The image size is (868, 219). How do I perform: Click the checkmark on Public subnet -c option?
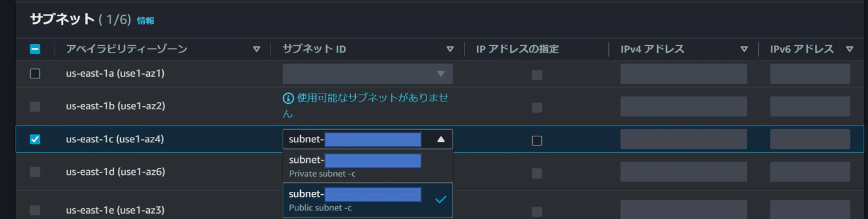tap(441, 199)
